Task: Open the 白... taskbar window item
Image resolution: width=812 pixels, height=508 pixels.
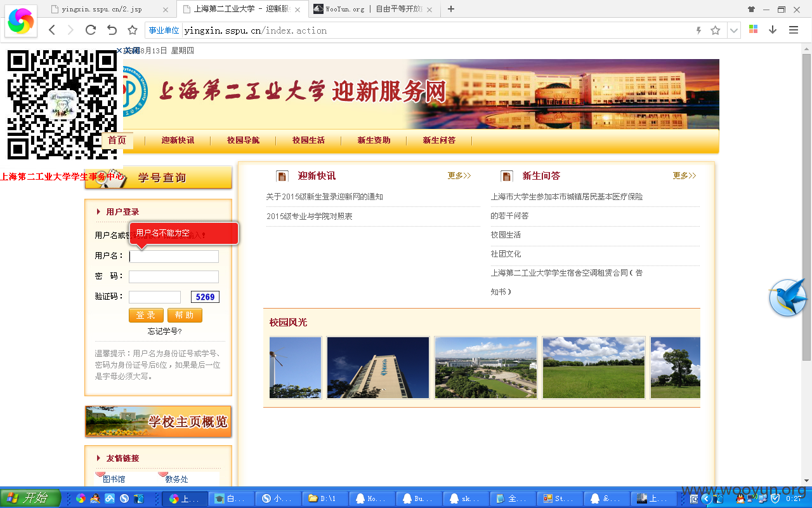Action: pos(232,498)
